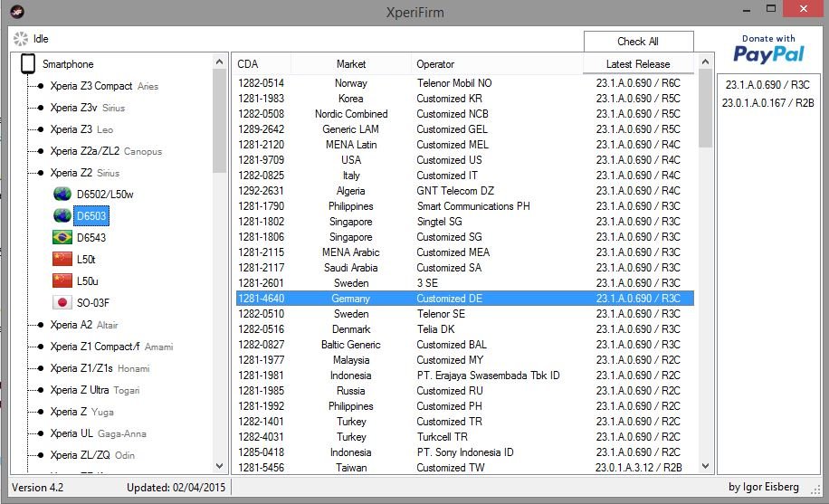Click the firmware list scroll-up arrow
829x504 pixels.
[x=705, y=62]
